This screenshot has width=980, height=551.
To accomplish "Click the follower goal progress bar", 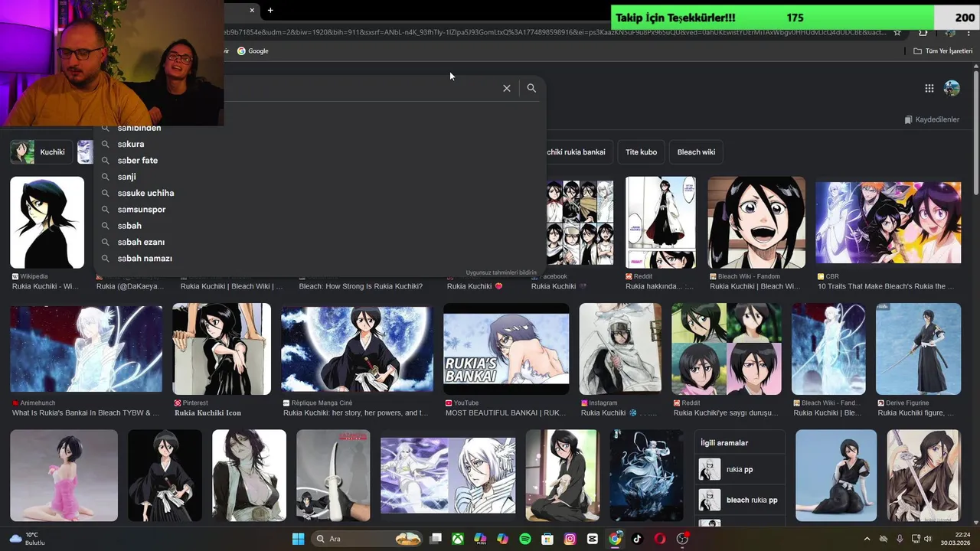I will pos(794,18).
